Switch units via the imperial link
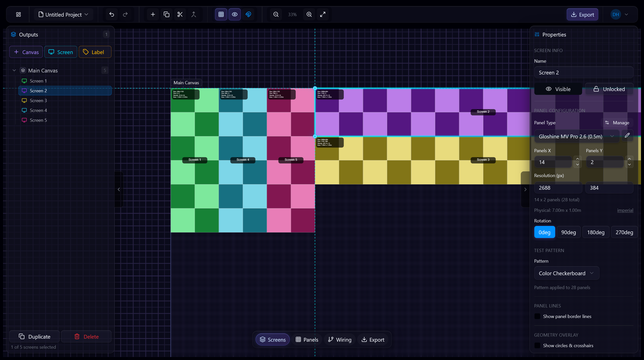644x360 pixels. point(625,210)
